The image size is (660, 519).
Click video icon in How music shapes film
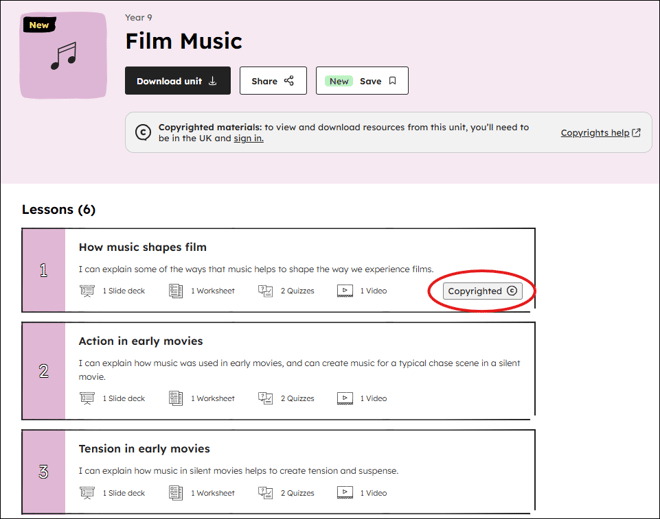pyautogui.click(x=345, y=291)
